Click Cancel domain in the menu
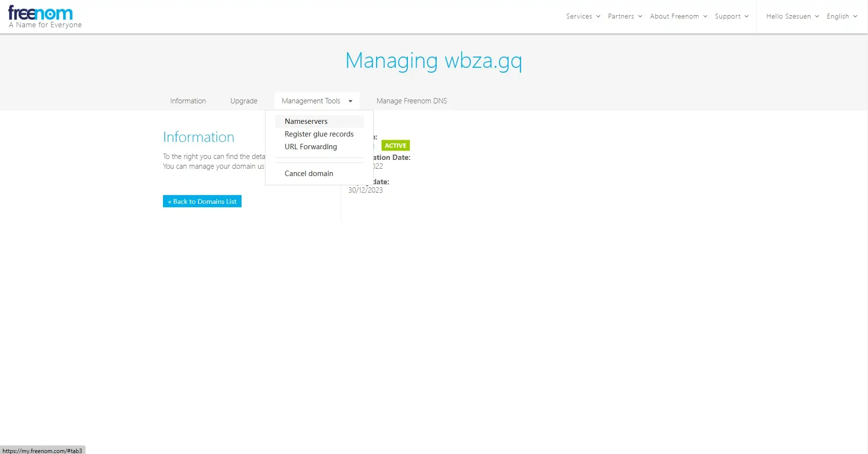Image resolution: width=868 pixels, height=454 pixels. pyautogui.click(x=309, y=174)
